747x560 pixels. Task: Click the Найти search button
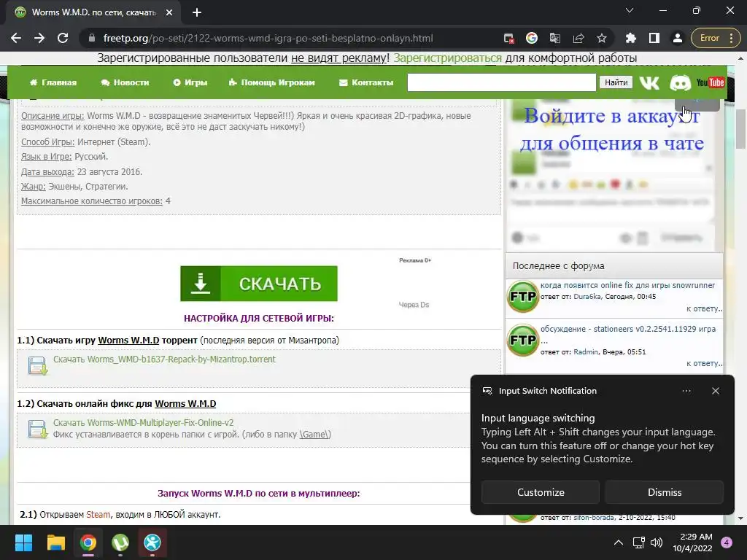[x=616, y=82]
